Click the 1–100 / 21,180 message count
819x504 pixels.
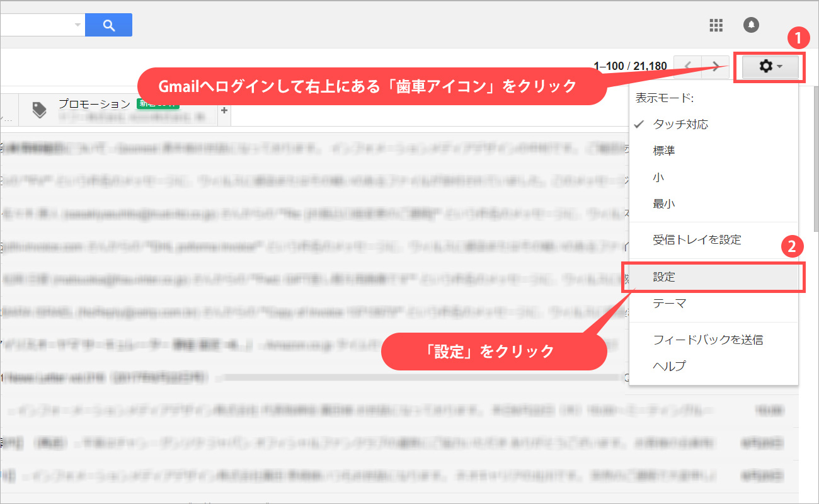coord(630,66)
